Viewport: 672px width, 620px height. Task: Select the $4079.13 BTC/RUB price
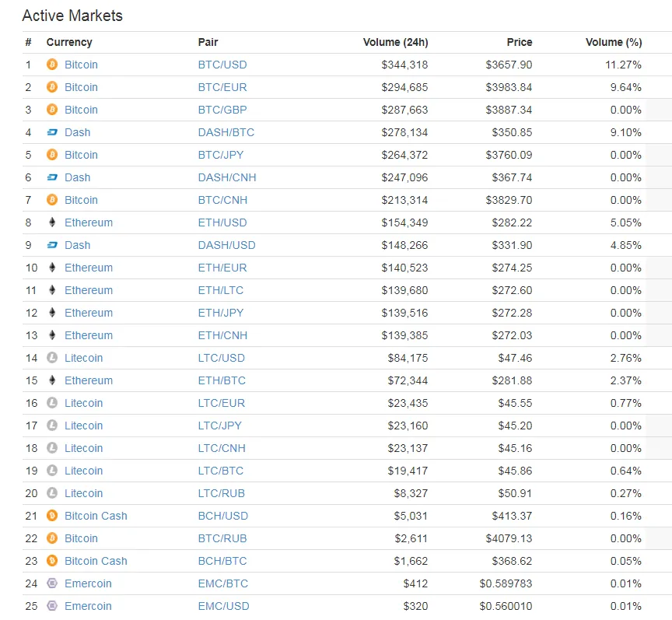509,538
